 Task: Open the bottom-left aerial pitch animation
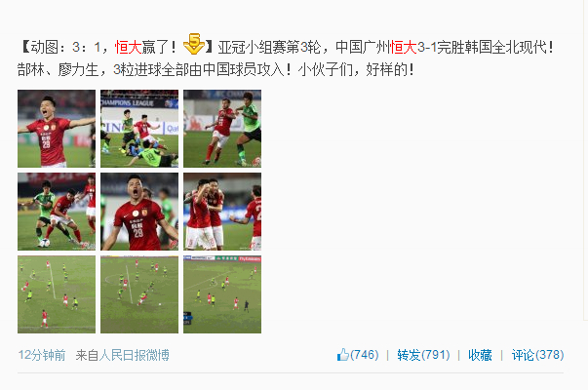pos(57,294)
